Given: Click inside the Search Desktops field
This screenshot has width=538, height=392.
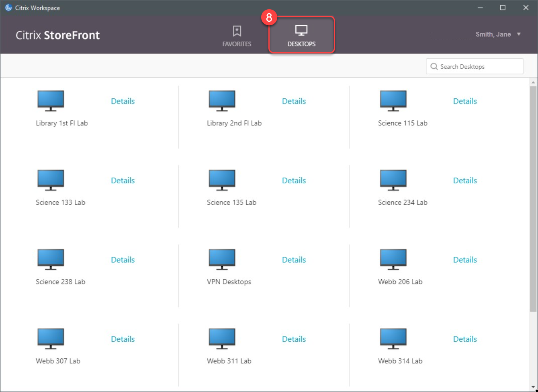Looking at the screenshot, I should pyautogui.click(x=475, y=66).
